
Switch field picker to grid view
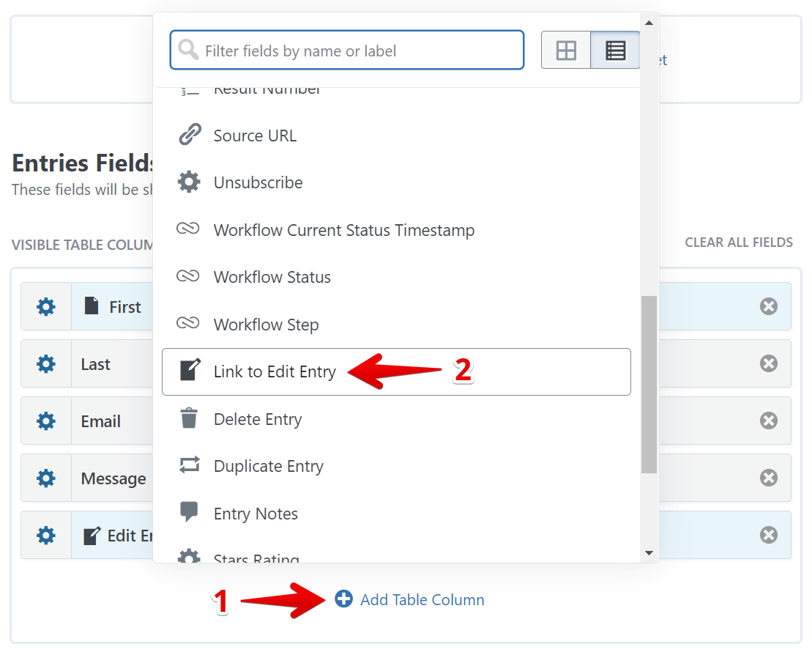point(566,51)
